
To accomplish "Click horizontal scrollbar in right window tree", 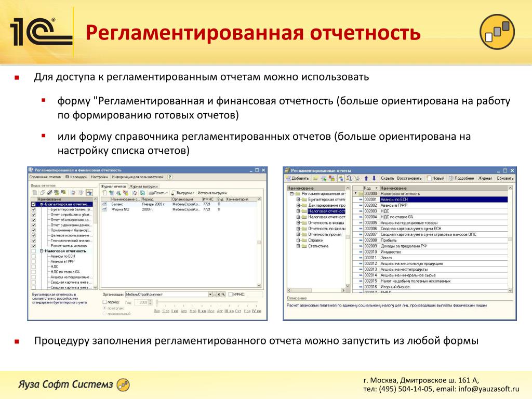I will [316, 290].
